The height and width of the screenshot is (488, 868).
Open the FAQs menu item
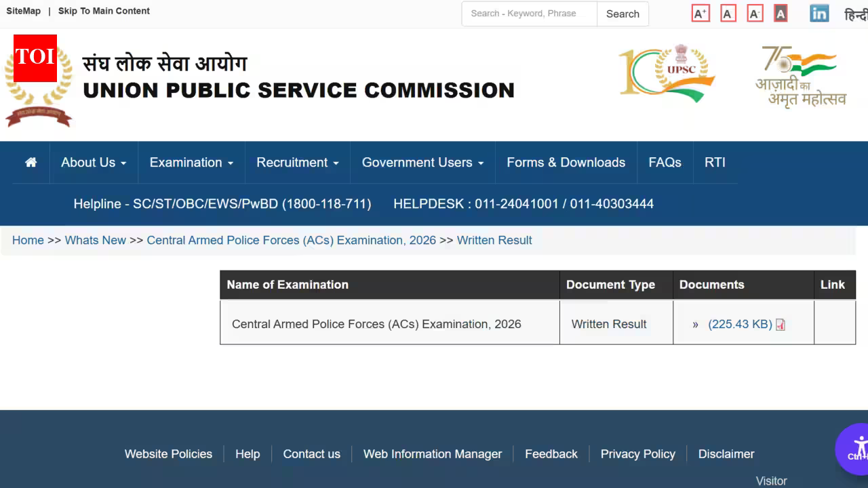pos(665,163)
